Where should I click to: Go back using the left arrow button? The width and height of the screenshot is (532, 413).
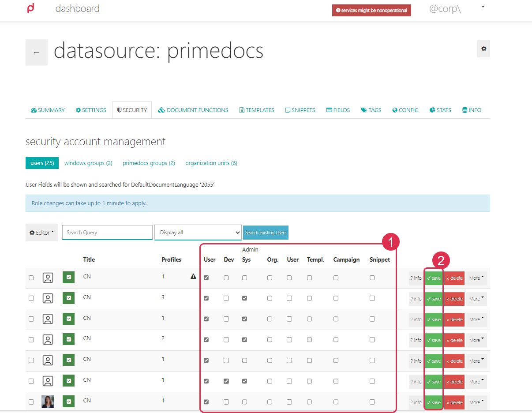[x=37, y=53]
